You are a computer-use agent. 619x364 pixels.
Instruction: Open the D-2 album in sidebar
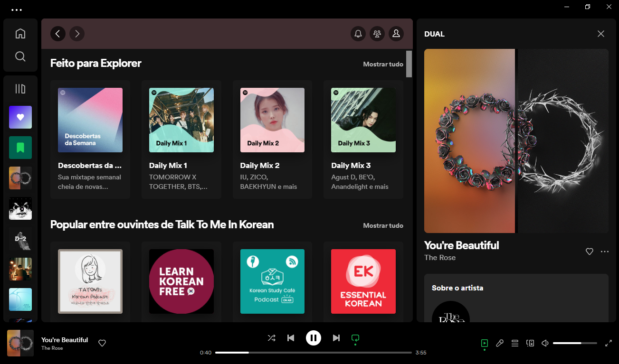[x=20, y=239]
